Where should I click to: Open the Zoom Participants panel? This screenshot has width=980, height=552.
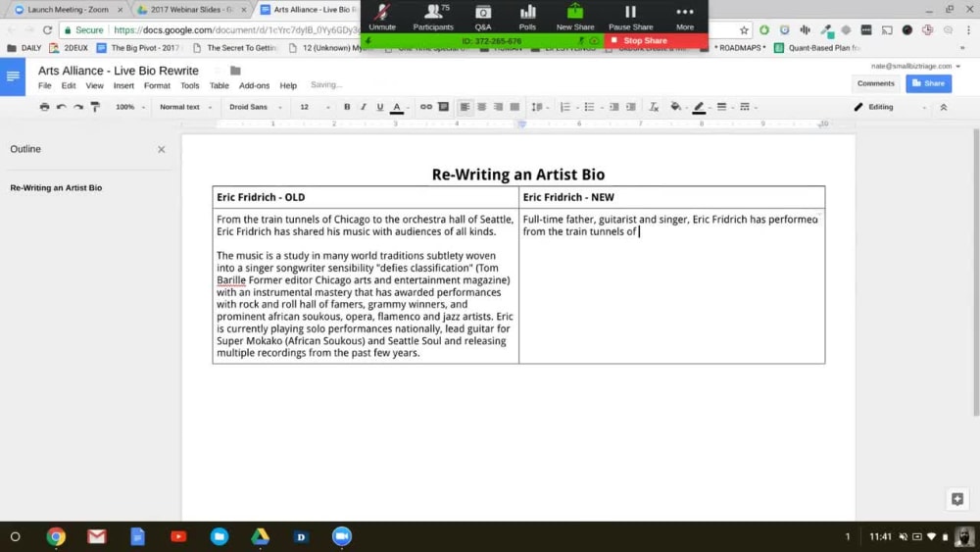433,17
